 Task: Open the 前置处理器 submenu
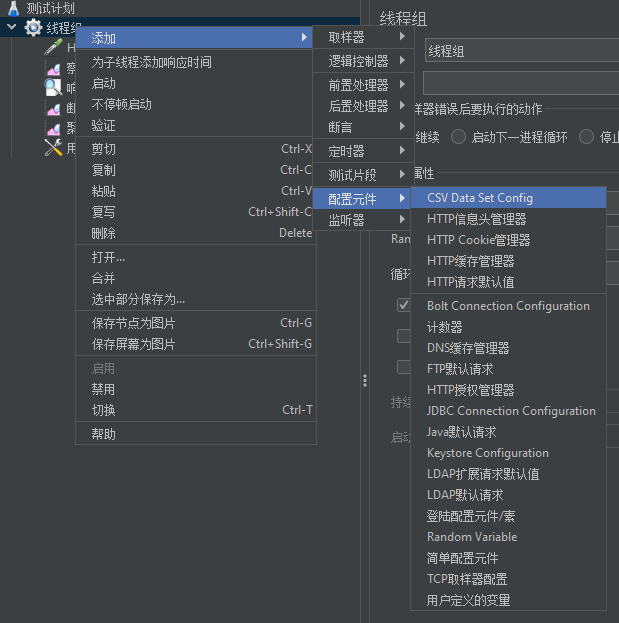pos(364,85)
